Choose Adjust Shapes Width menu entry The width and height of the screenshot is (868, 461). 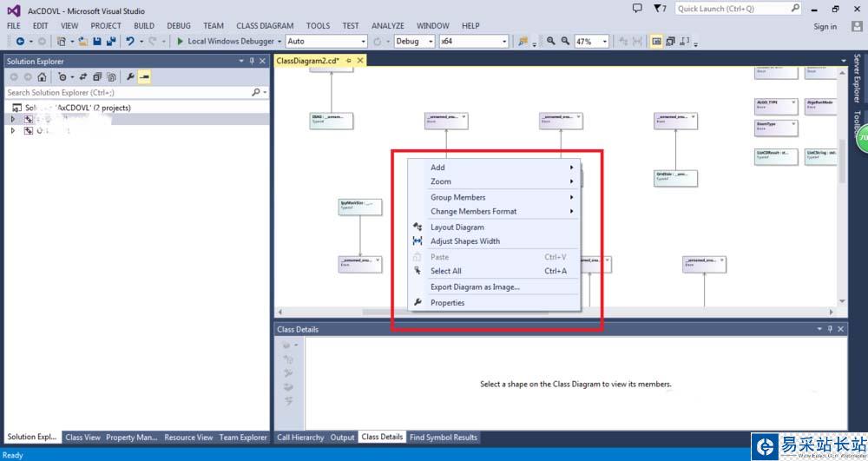pos(495,241)
